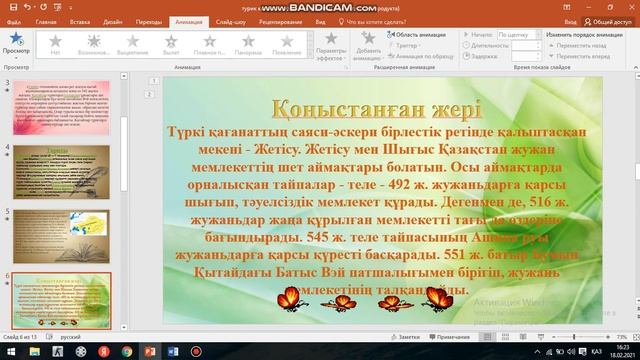640x360 pixels.
Task: Select slide 3 thumbnail with pink background
Action: pos(61,108)
